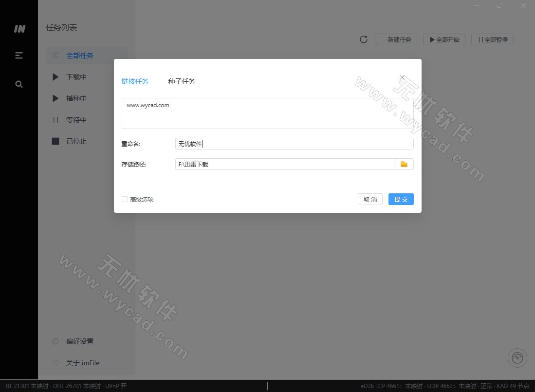
Task: Open 偏好设置 via its gear icon
Action: click(55, 341)
